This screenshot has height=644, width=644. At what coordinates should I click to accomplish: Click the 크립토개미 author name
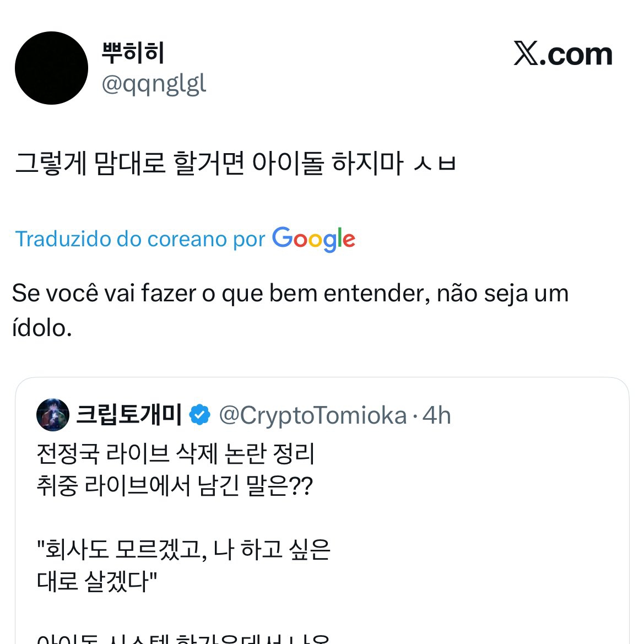[x=128, y=415]
